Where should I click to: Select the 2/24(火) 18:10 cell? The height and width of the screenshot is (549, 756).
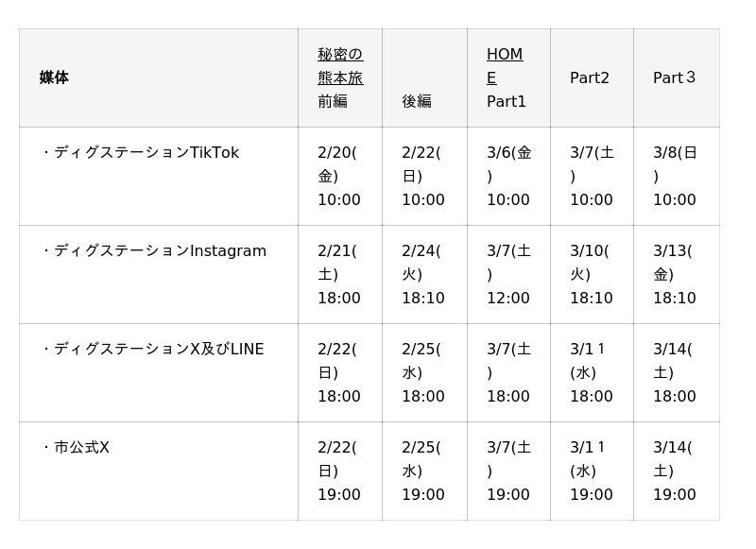coord(423,274)
